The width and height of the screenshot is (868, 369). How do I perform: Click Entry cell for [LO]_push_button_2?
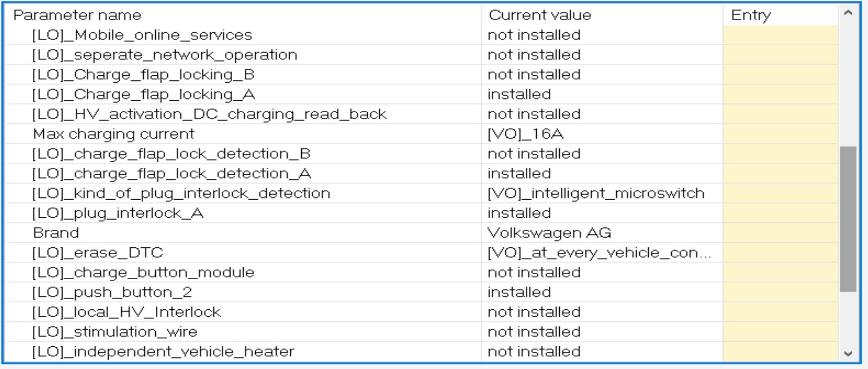[780, 292]
